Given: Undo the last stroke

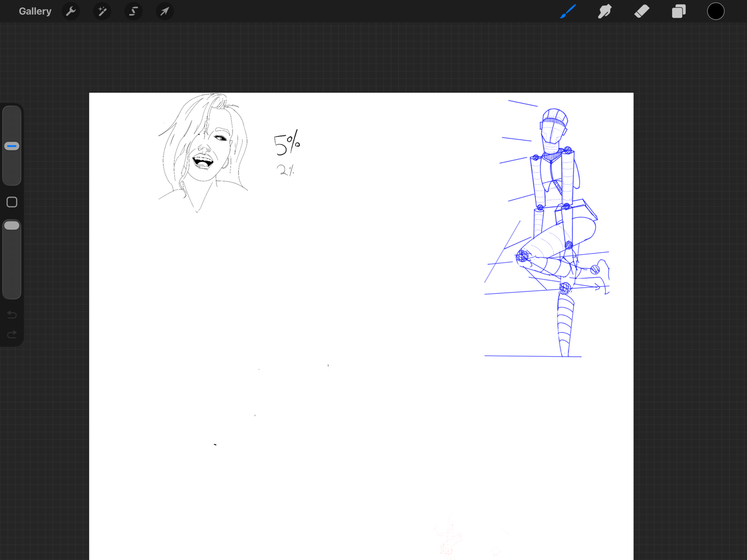Looking at the screenshot, I should coord(12,315).
